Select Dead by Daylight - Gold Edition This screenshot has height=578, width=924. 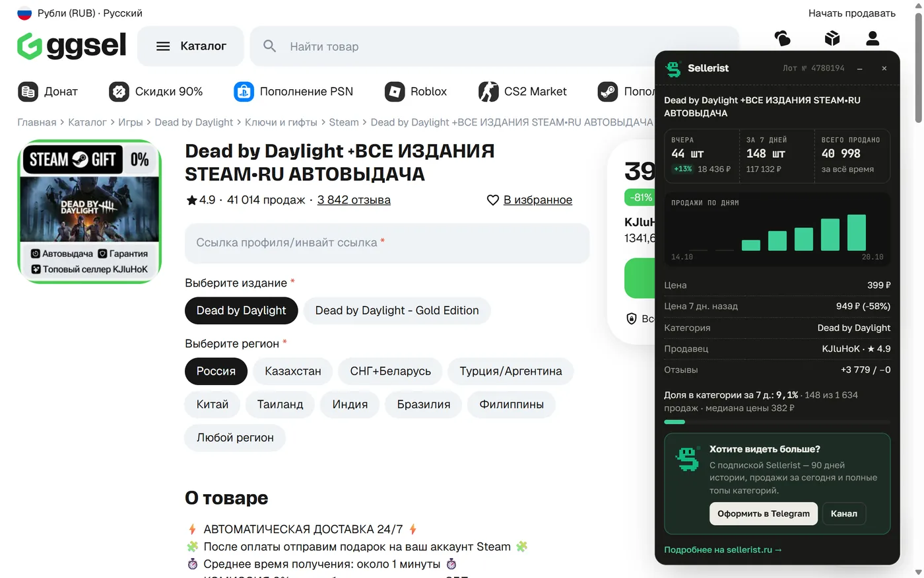[397, 310]
